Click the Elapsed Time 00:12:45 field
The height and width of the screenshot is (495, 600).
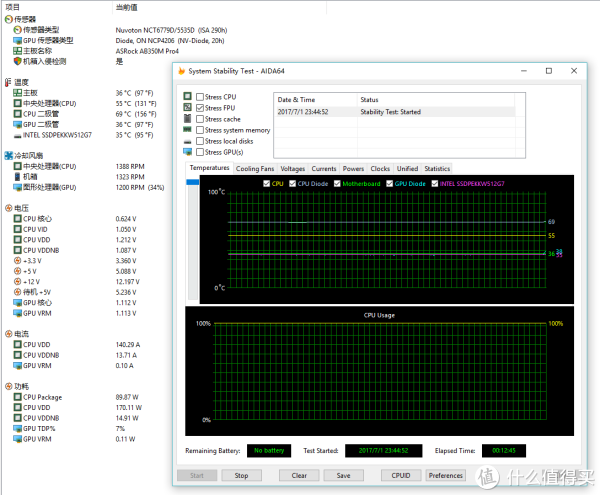point(504,451)
